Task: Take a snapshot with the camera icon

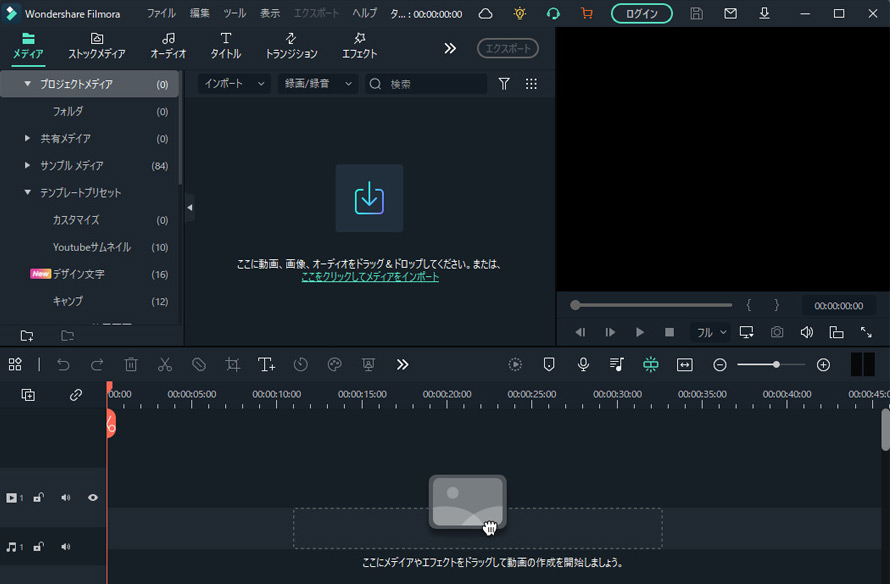Action: coord(776,332)
